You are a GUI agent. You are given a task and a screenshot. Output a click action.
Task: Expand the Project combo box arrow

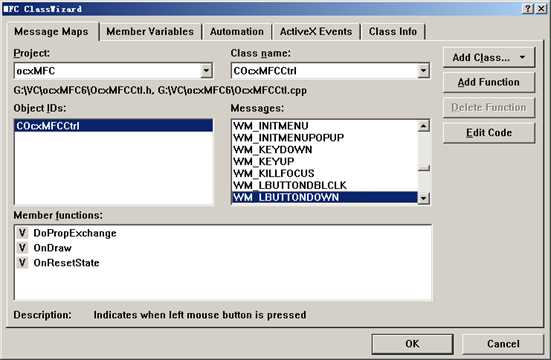tap(206, 71)
